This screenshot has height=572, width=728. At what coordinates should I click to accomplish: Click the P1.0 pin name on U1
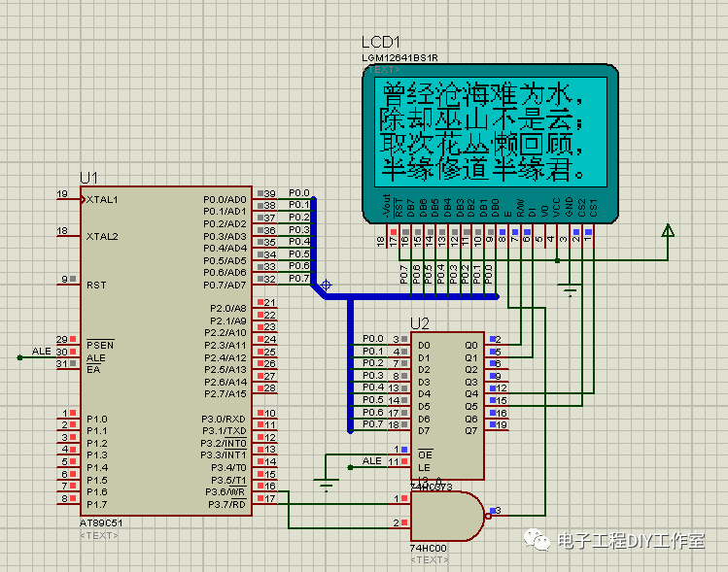(x=96, y=419)
